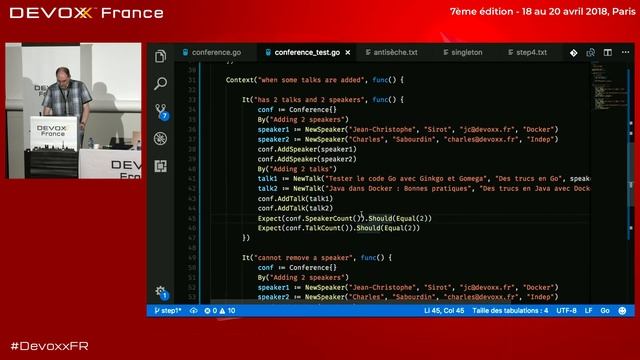Split the editor with the split icon
This screenshot has height=360, width=640.
[x=608, y=52]
